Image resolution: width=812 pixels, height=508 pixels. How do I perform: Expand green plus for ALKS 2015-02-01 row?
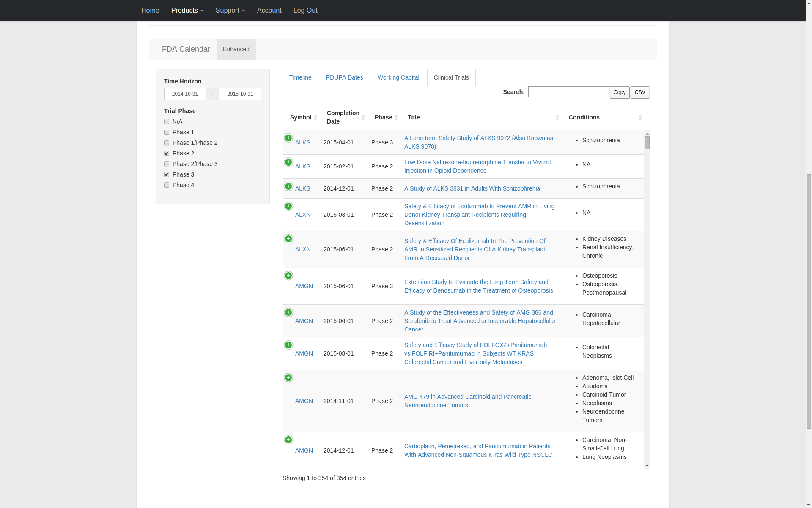pos(288,162)
